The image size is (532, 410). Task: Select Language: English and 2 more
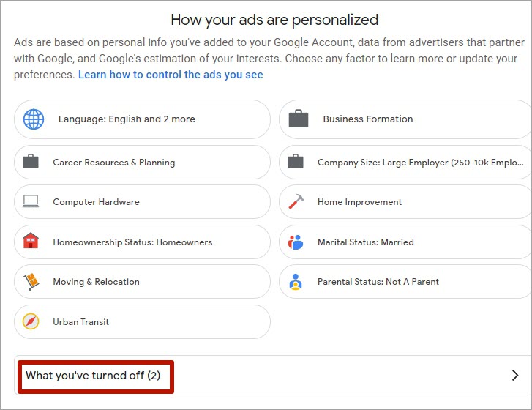[142, 119]
